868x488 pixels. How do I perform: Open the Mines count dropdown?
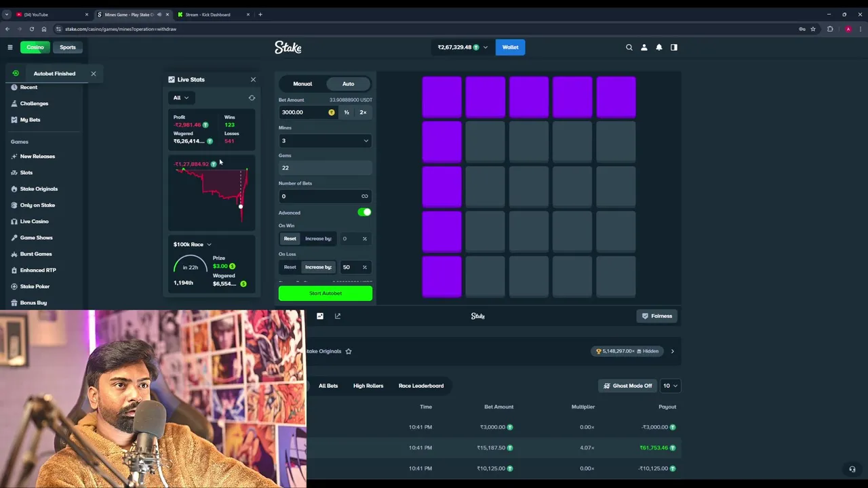325,141
